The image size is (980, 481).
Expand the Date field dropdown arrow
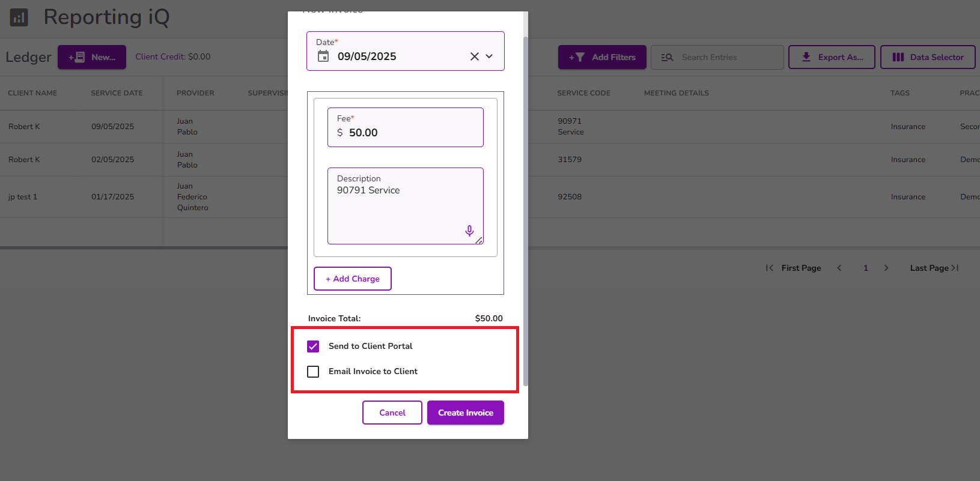[x=489, y=56]
